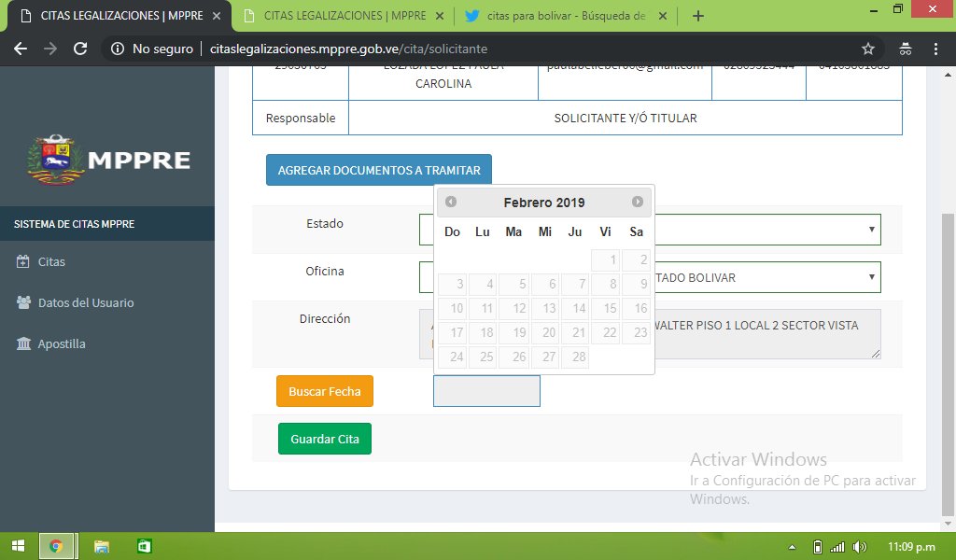Viewport: 956px width, 560px height.
Task: Click 'SOLICITANTE Y/Ó TITULAR' cell
Action: click(626, 118)
